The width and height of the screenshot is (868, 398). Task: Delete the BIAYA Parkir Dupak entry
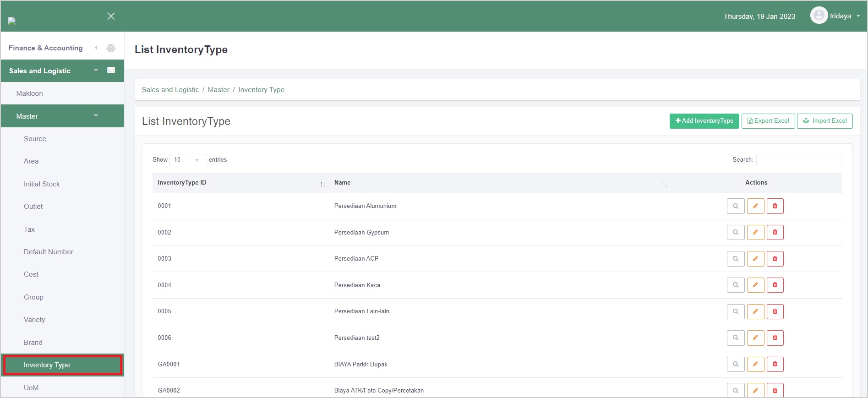pyautogui.click(x=775, y=365)
